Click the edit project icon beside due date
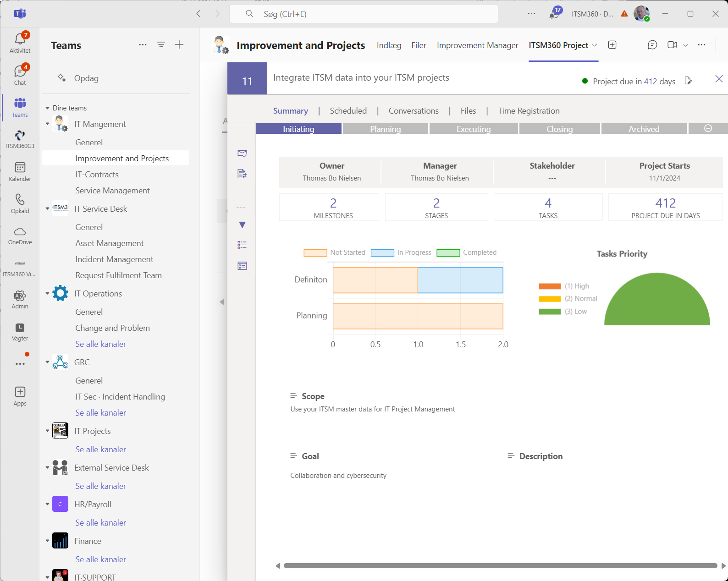The width and height of the screenshot is (728, 581). pos(688,81)
